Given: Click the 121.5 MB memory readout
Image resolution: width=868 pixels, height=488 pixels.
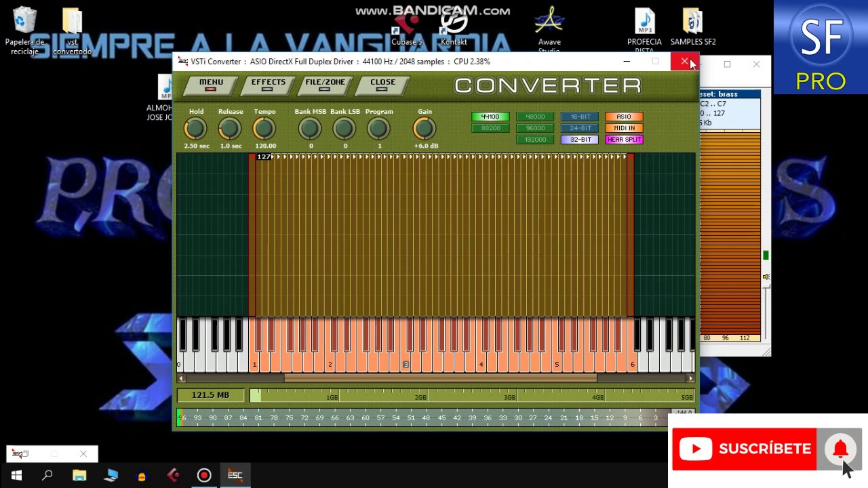Looking at the screenshot, I should pyautogui.click(x=210, y=395).
